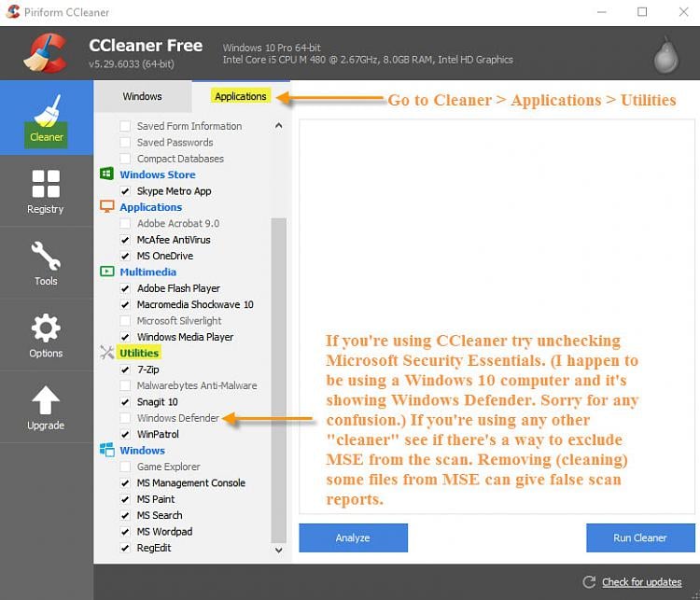700x600 pixels.
Task: Open the Registry section
Action: [x=46, y=191]
